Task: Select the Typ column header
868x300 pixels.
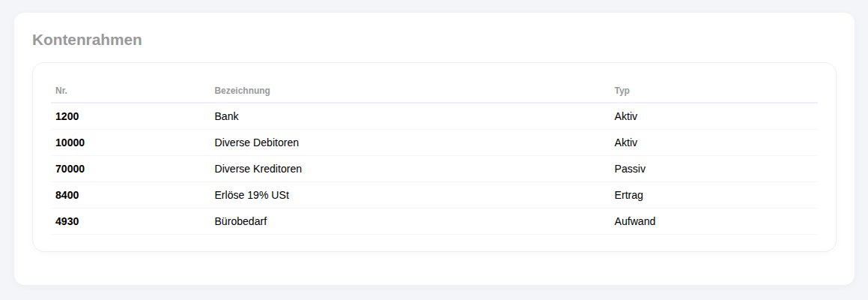Action: (x=622, y=91)
